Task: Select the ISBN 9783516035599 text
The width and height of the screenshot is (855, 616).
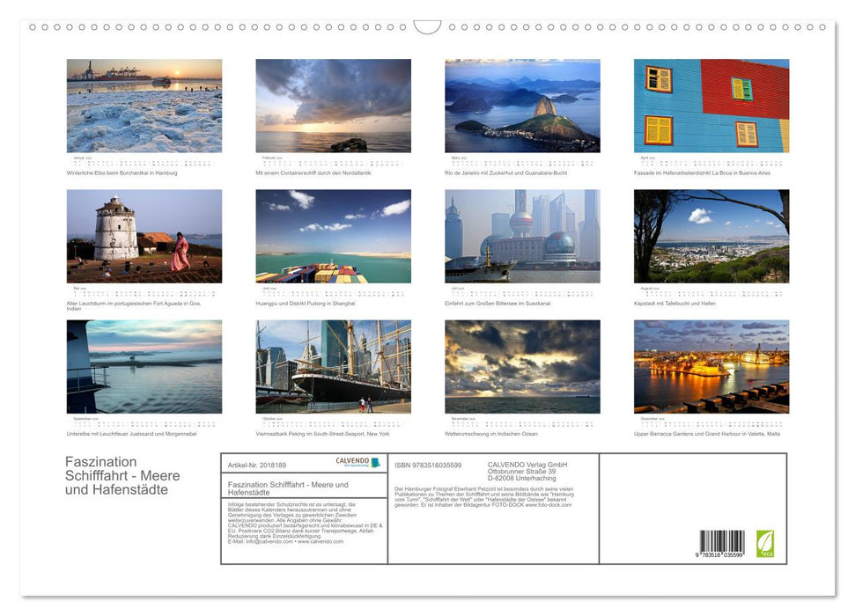Action: coord(428,465)
